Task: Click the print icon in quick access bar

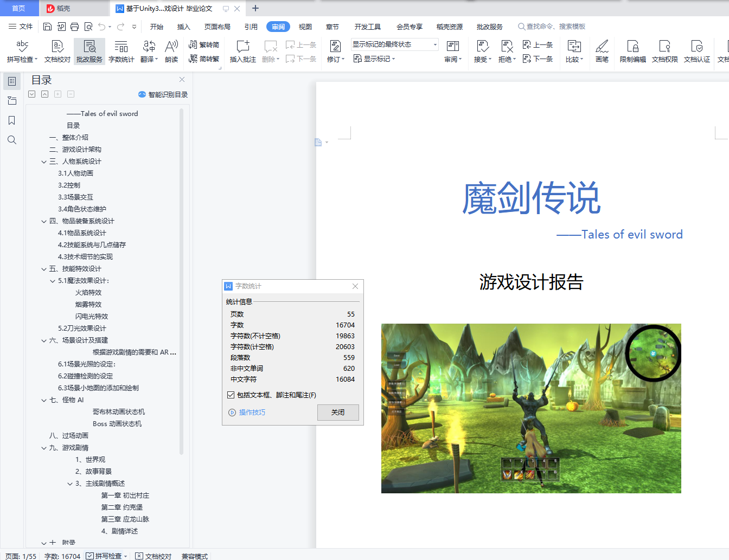Action: 75,27
